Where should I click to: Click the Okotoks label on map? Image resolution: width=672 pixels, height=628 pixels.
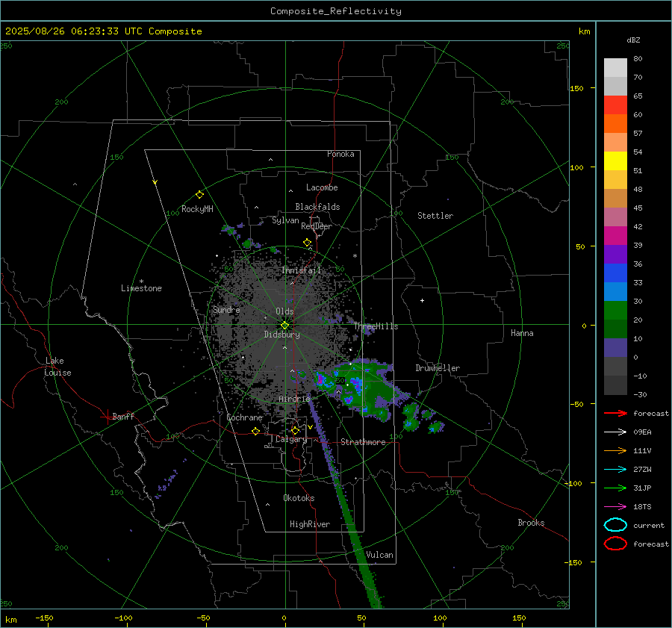(299, 498)
